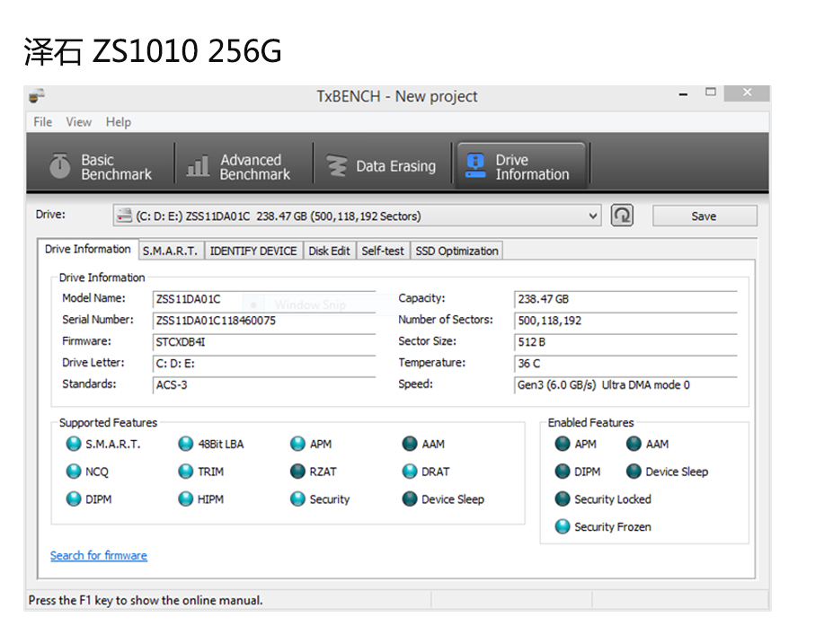Viewport: 833px width, 644px height.
Task: Open the File menu
Action: point(42,122)
